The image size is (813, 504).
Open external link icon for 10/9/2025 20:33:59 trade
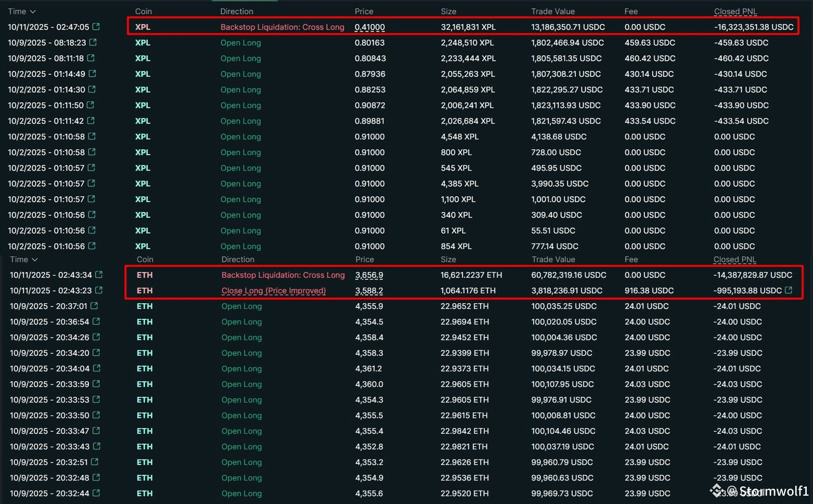96,383
